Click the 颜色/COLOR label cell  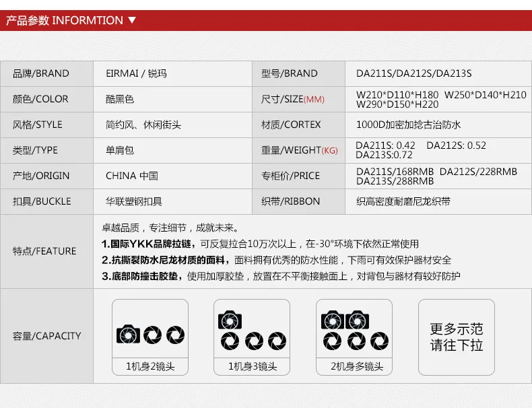47,99
